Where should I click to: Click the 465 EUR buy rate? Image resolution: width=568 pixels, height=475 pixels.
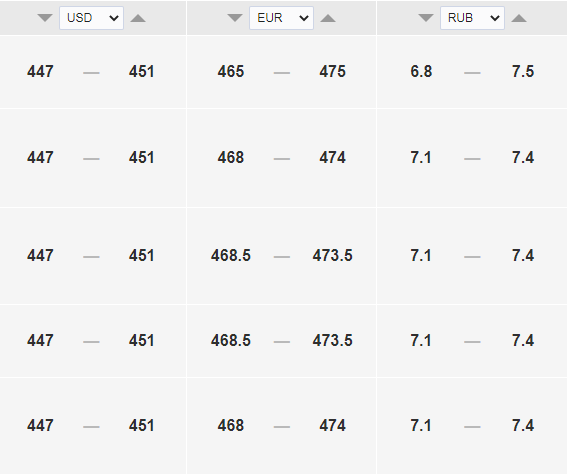(x=231, y=71)
